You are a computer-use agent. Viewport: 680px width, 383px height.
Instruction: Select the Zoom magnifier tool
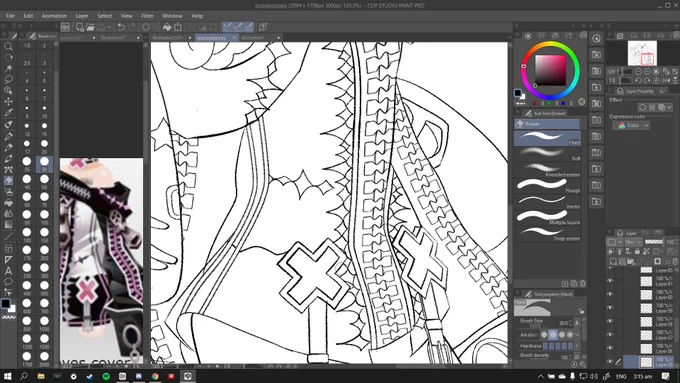[x=8, y=46]
